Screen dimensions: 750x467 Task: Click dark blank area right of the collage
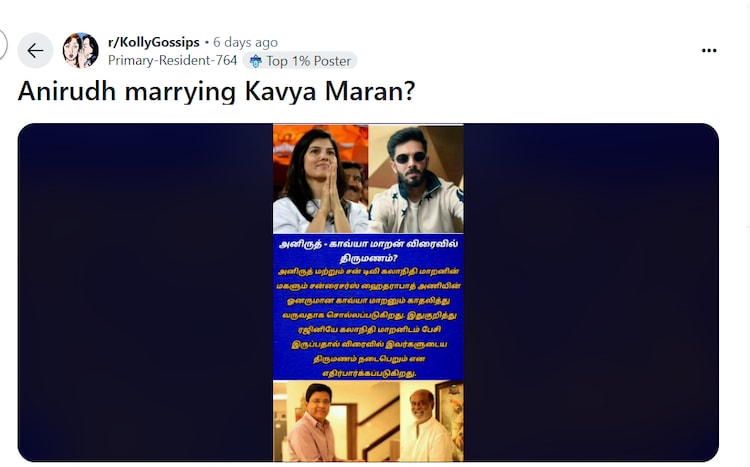pyautogui.click(x=591, y=292)
